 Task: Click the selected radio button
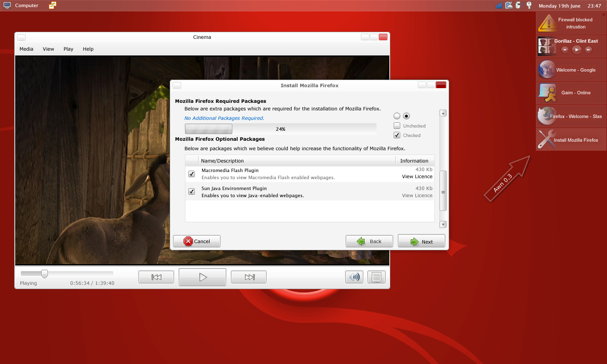[406, 116]
